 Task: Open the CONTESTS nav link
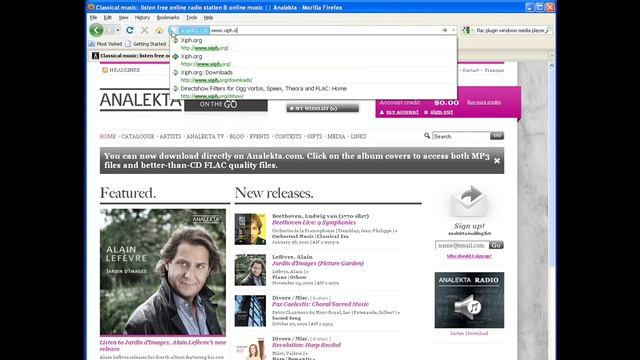tap(288, 136)
